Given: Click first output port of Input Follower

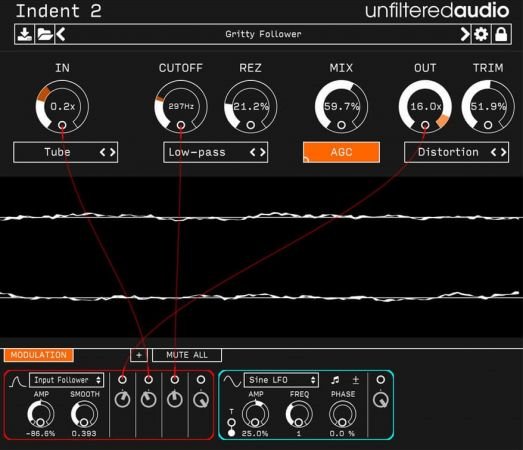Looking at the screenshot, I should coord(122,380).
